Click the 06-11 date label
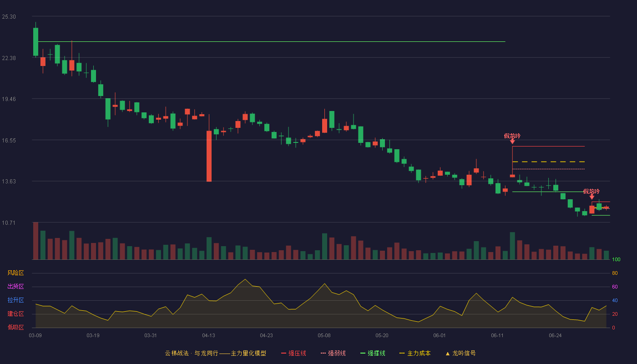The height and width of the screenshot is (364, 637). pos(497,335)
